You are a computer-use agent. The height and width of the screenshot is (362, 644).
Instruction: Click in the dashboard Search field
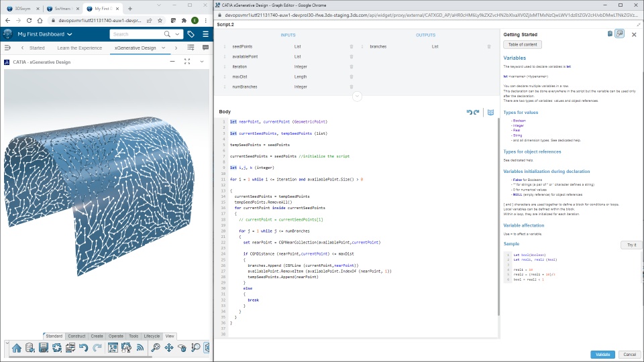[137, 34]
